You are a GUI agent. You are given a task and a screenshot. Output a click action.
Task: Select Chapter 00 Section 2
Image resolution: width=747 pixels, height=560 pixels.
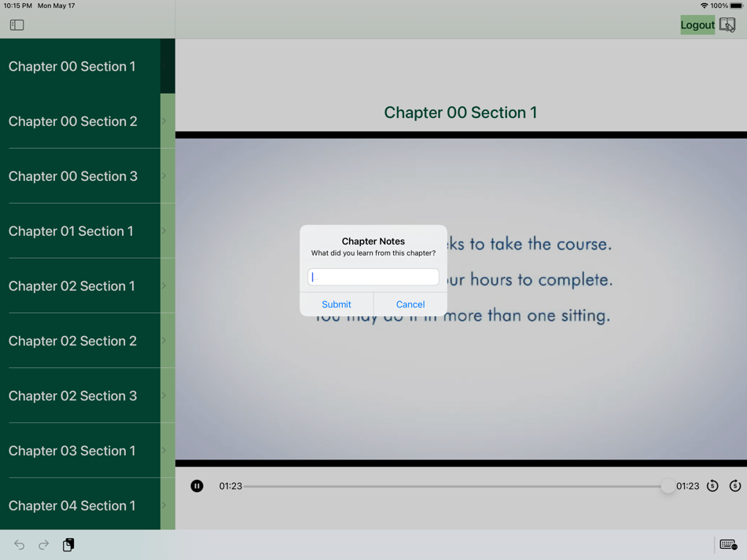coord(87,121)
